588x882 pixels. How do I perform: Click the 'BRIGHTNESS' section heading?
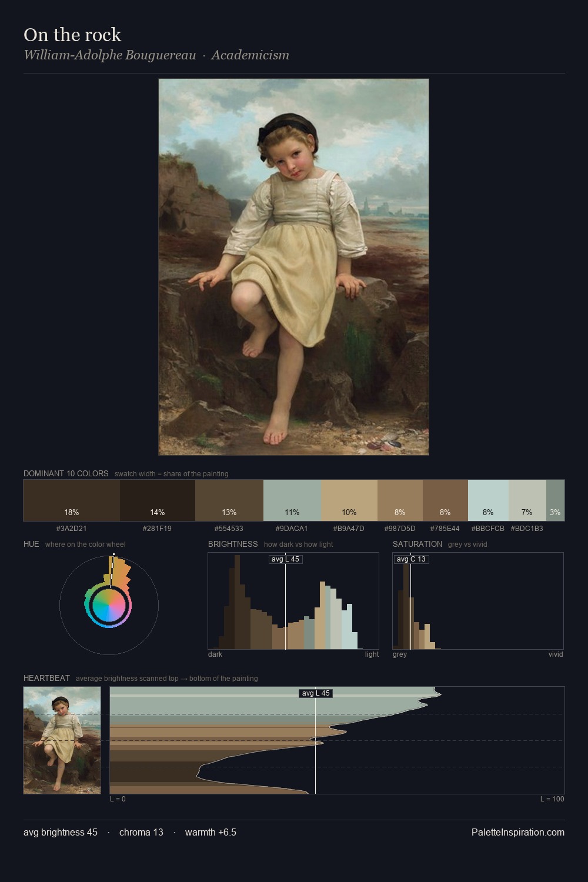tap(233, 544)
